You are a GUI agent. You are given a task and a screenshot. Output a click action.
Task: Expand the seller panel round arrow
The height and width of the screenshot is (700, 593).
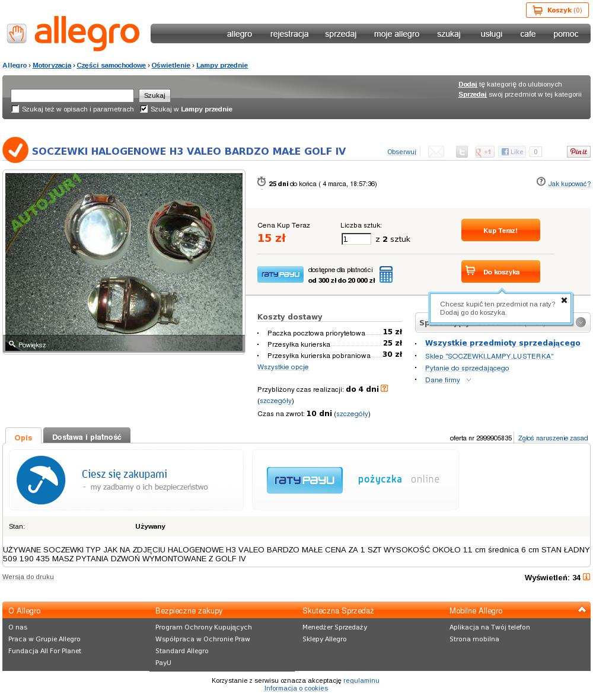point(581,322)
